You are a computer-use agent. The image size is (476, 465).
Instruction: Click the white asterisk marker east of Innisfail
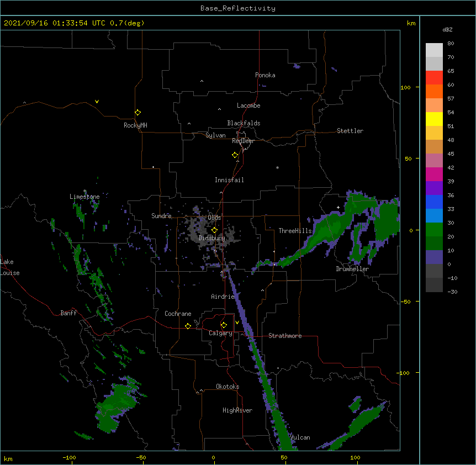tap(277, 167)
